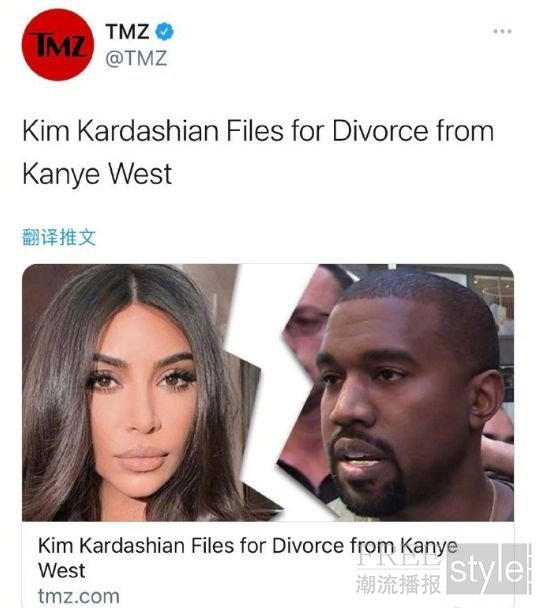Open card headline 'Kim Kardashian Files for Divorce from Kanye'
Image resolution: width=538 pixels, height=608 pixels.
click(x=248, y=546)
